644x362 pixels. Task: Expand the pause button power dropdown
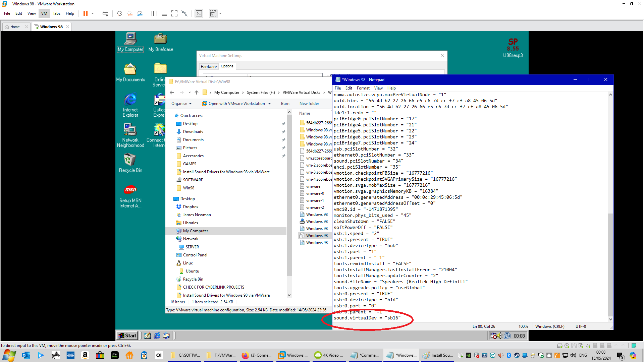tap(93, 13)
